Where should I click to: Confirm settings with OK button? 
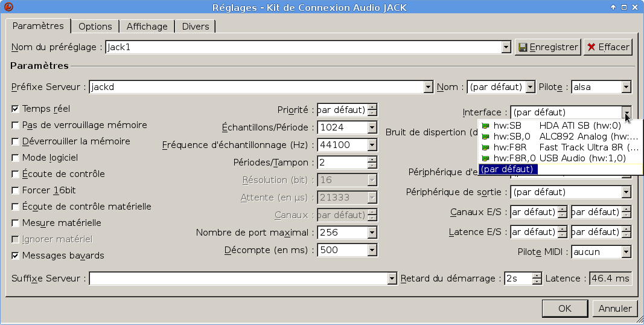(x=565, y=309)
